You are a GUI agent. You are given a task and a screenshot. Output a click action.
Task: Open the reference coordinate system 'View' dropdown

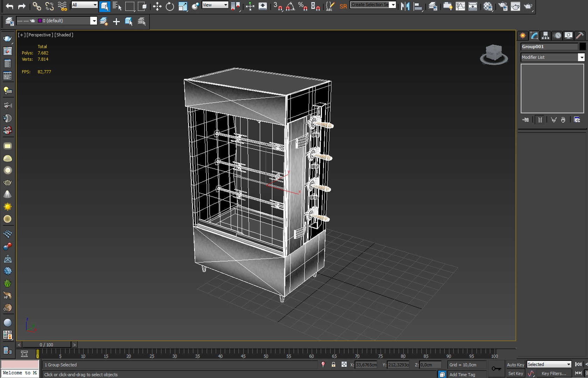(215, 5)
